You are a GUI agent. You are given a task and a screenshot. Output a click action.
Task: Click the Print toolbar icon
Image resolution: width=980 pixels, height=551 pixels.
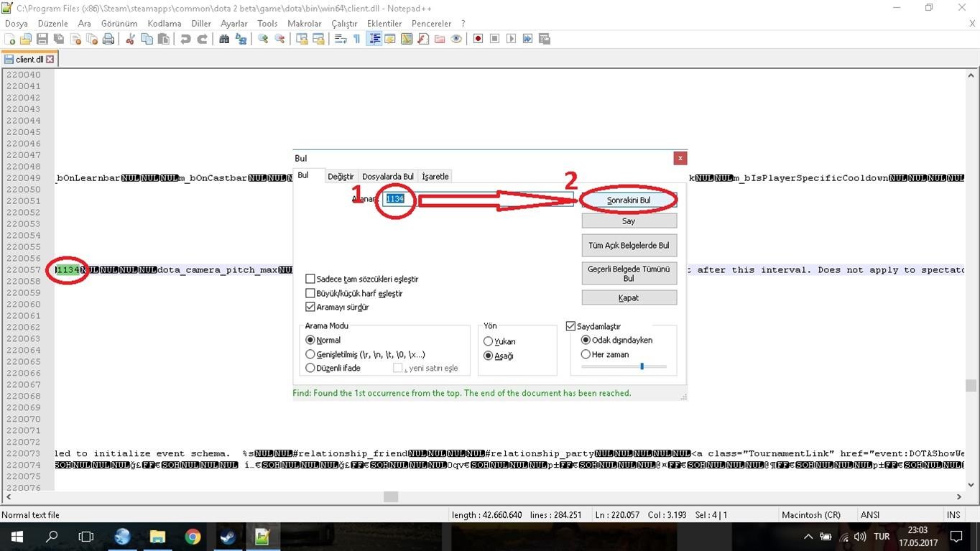[108, 39]
